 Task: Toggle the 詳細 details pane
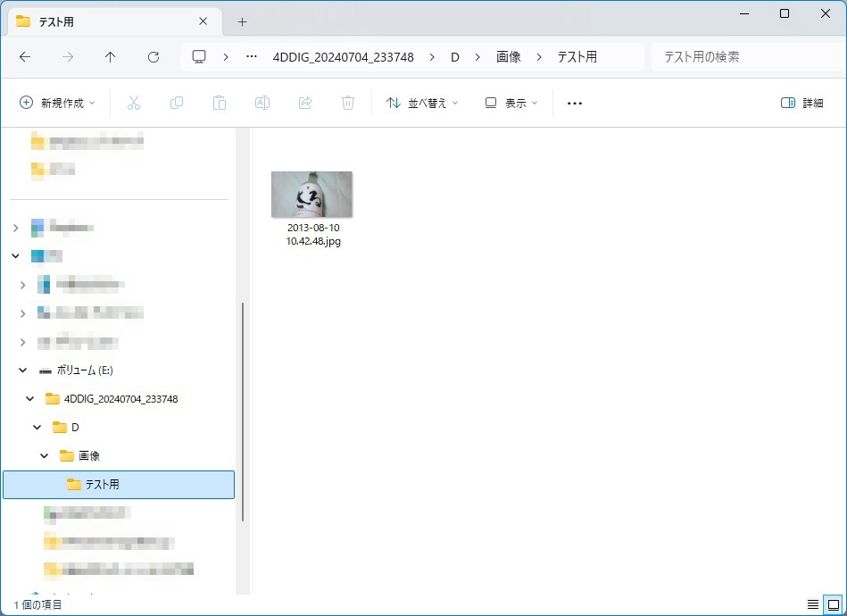click(x=801, y=104)
